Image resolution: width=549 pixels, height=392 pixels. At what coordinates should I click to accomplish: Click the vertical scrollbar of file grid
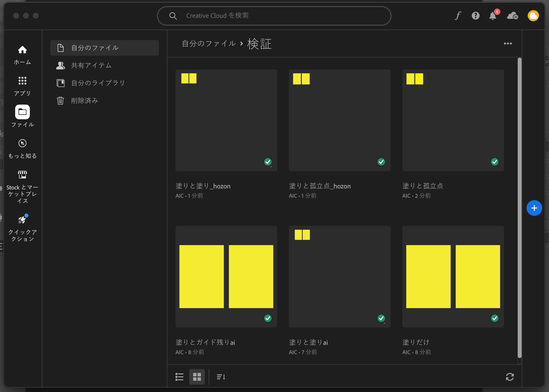[x=519, y=208]
